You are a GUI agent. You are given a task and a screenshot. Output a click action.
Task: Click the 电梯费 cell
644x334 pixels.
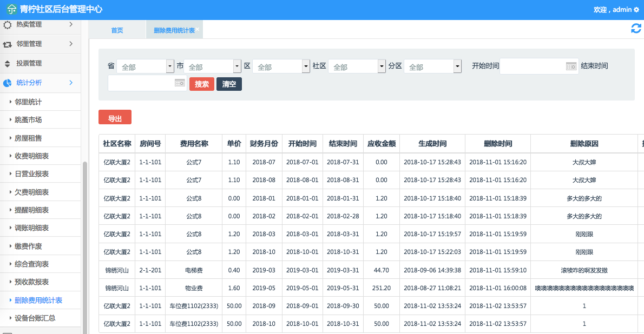pyautogui.click(x=194, y=270)
